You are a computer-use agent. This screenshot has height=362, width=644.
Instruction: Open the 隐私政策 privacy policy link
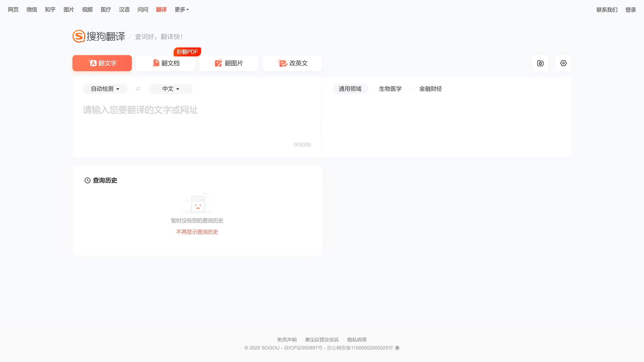(357, 340)
